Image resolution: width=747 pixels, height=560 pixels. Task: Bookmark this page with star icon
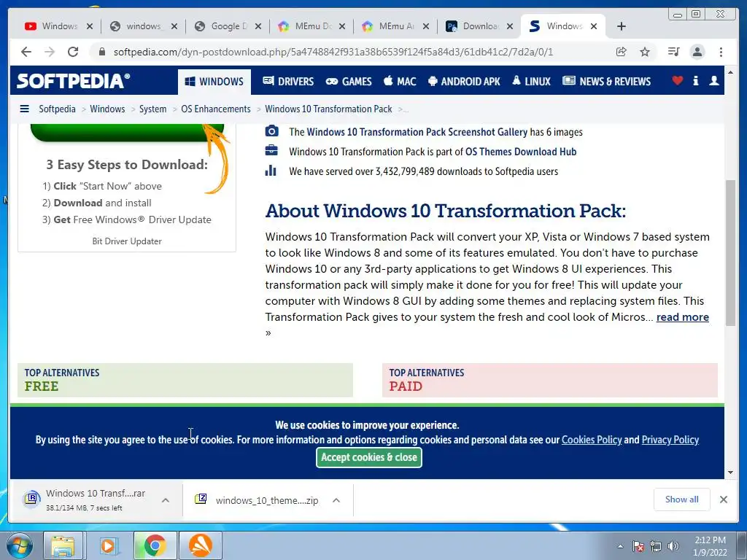[645, 52]
